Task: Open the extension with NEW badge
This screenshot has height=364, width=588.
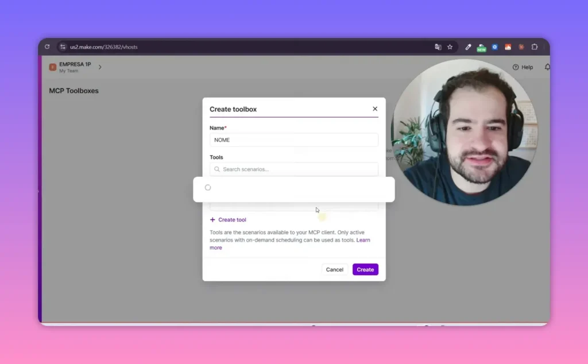Action: pos(481,47)
